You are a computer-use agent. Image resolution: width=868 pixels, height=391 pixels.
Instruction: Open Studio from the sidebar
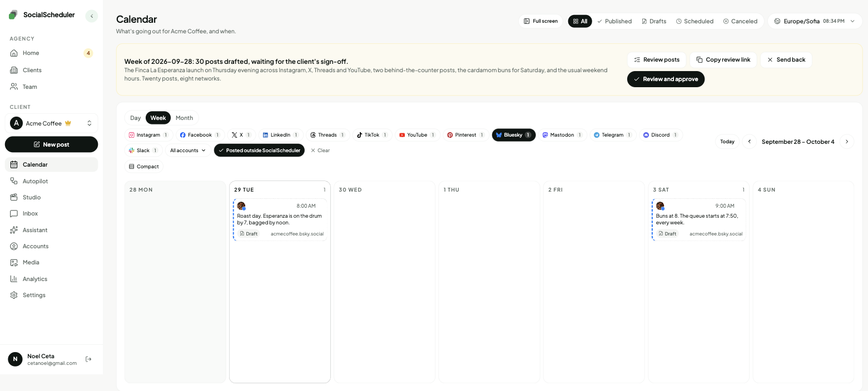tap(51, 197)
